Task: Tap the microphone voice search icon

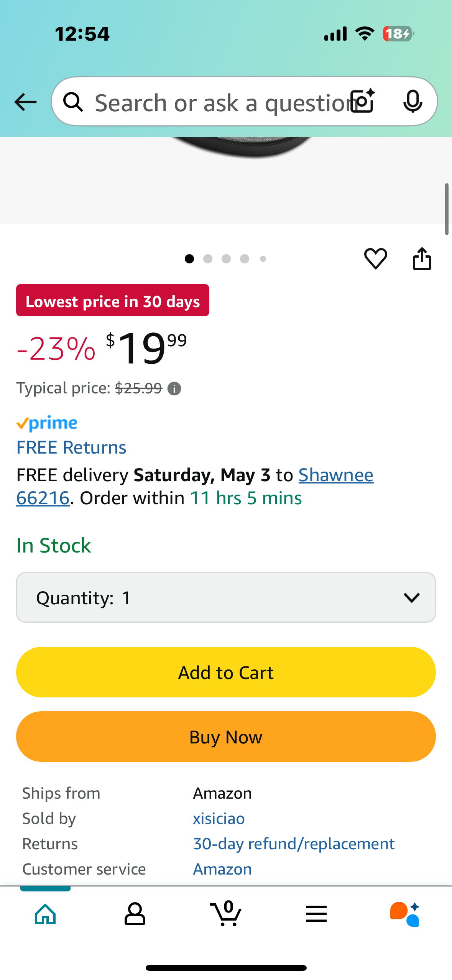Action: point(413,102)
